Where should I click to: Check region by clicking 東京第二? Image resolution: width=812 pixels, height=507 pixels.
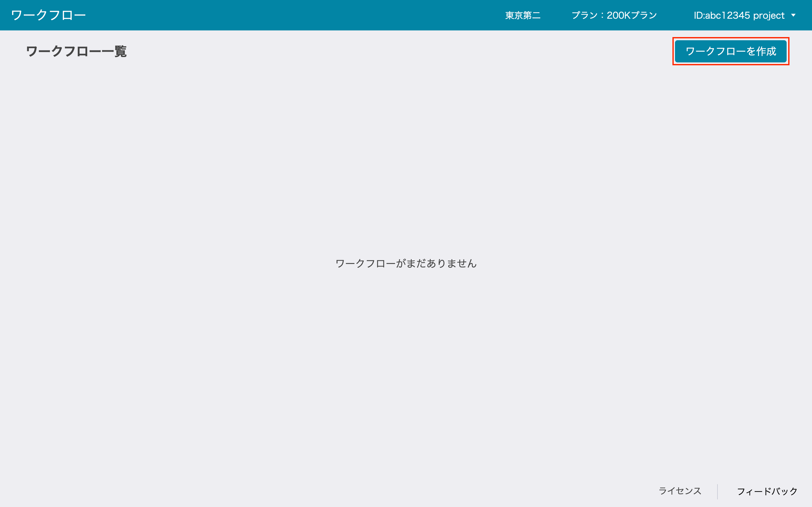coord(522,15)
